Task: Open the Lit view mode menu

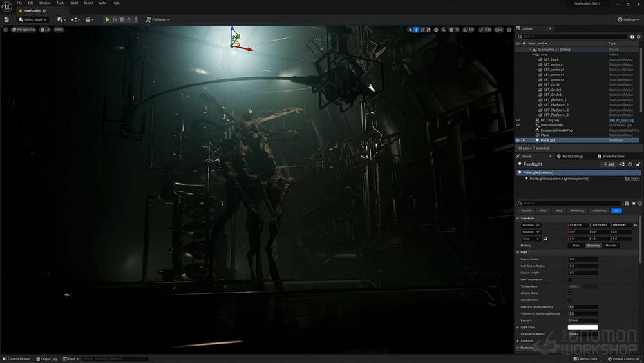Action: coord(45,30)
